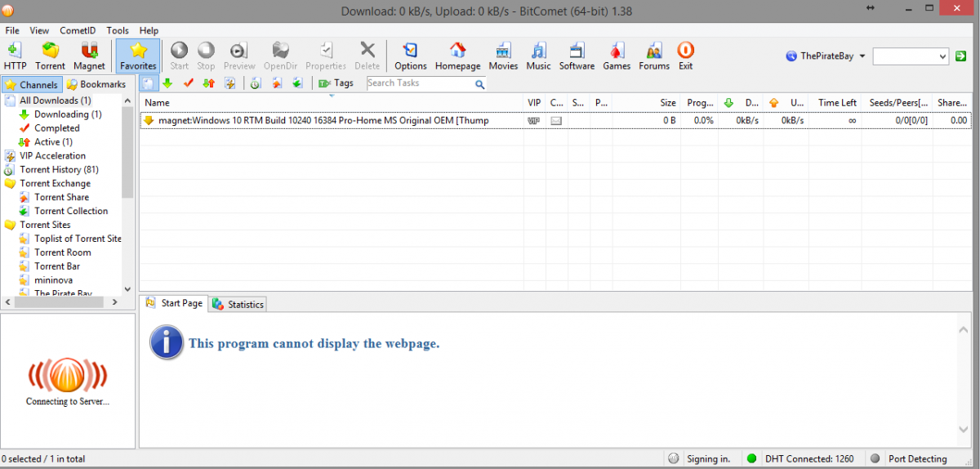Click the Delete toolbar icon
The width and height of the screenshot is (980, 469).
367,56
